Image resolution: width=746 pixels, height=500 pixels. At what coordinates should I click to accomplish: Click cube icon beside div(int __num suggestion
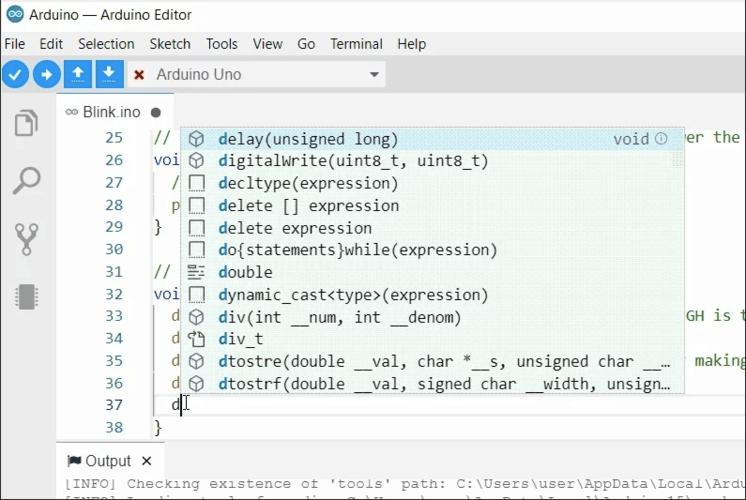tap(196, 317)
